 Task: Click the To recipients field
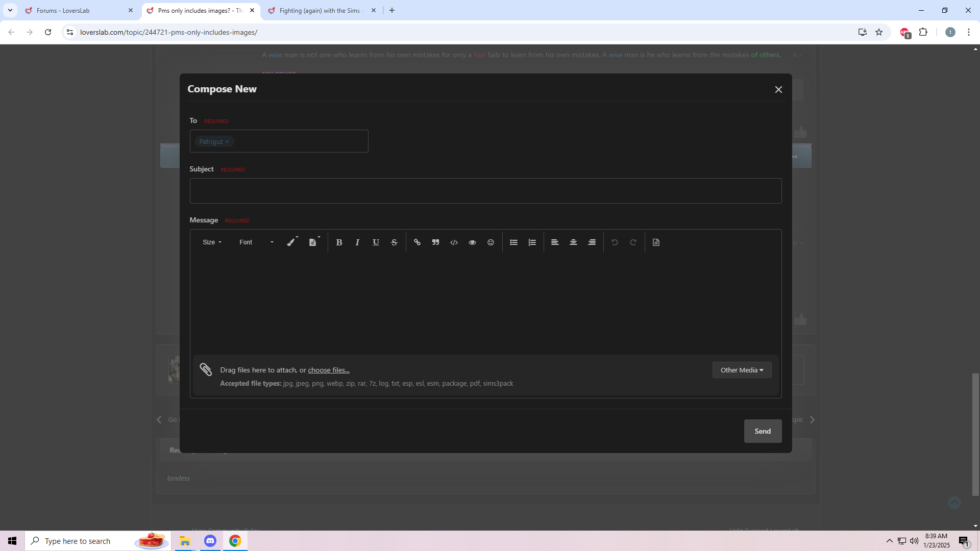(x=279, y=141)
